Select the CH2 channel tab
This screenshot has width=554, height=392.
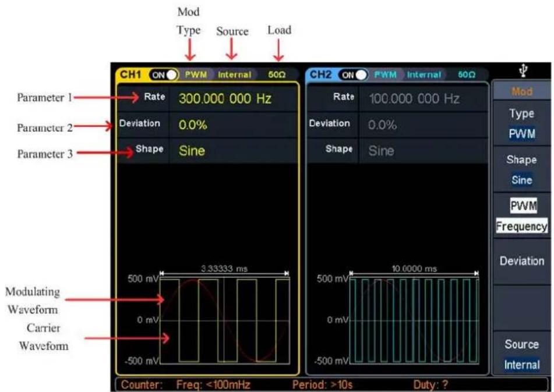click(320, 75)
